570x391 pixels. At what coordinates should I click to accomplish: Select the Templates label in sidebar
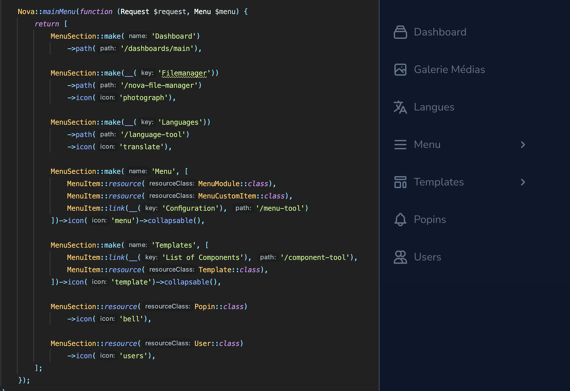(439, 182)
